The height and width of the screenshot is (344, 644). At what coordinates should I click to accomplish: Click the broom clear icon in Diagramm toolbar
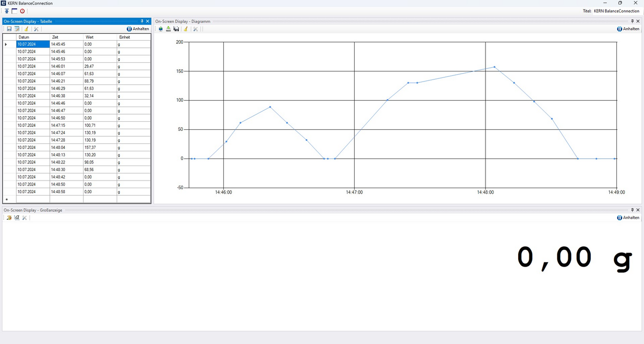coord(186,29)
